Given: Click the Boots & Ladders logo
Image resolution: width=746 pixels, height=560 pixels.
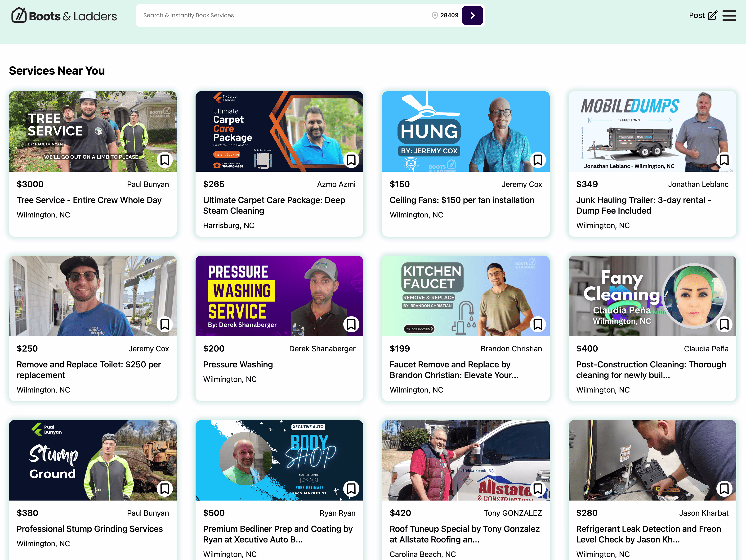Looking at the screenshot, I should tap(64, 16).
